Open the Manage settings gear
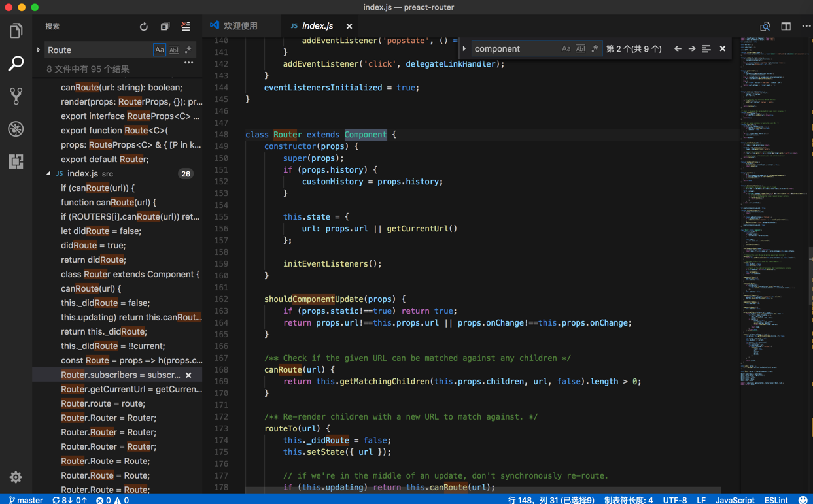 [16, 477]
